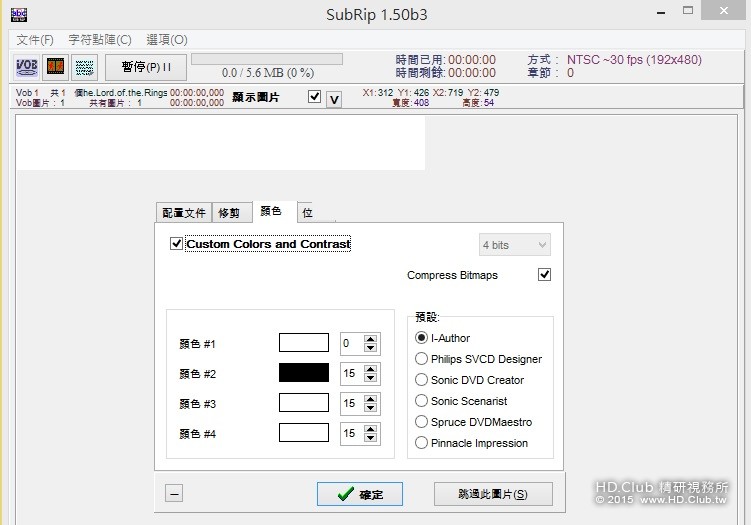Click the 顏色 #2 value field showing 15

pyautogui.click(x=352, y=373)
